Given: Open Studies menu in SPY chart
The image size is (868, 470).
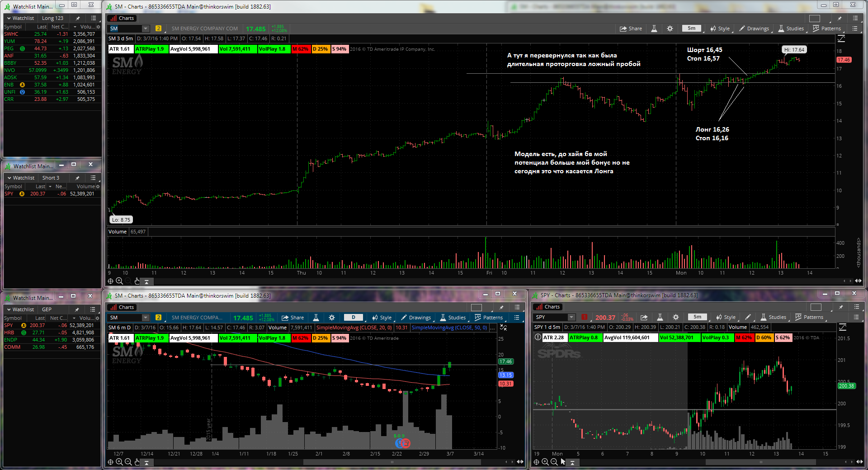Looking at the screenshot, I should 774,317.
